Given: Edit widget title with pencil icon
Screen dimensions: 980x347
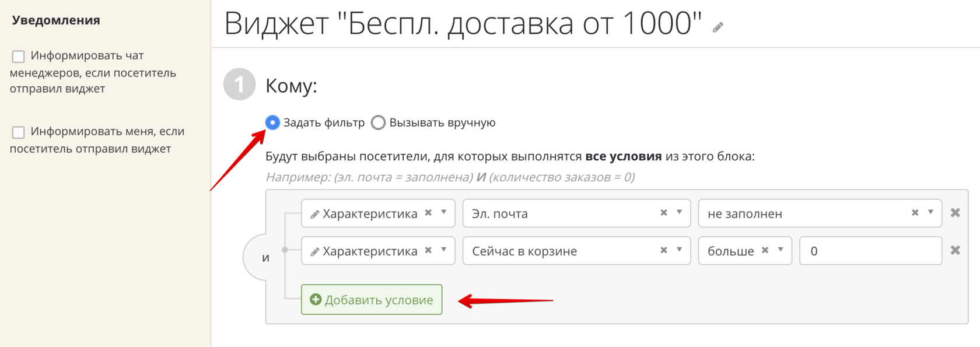Looking at the screenshot, I should coord(718,27).
